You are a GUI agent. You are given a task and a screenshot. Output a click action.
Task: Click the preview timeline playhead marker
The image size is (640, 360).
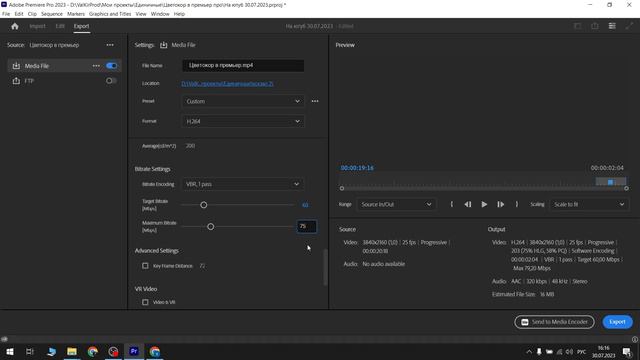[x=610, y=182]
